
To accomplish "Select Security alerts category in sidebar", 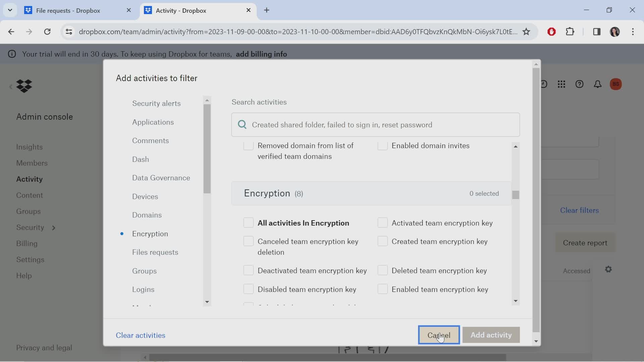I will coord(157,103).
